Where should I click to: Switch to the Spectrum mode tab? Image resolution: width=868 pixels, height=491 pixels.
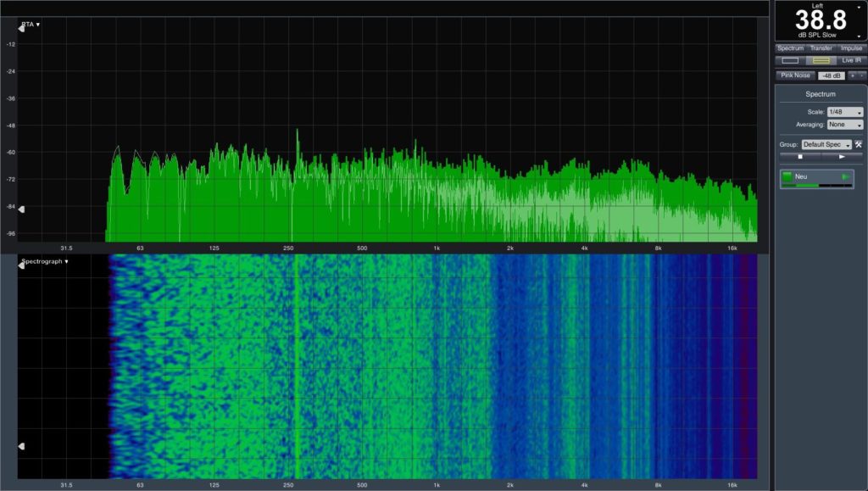click(790, 48)
